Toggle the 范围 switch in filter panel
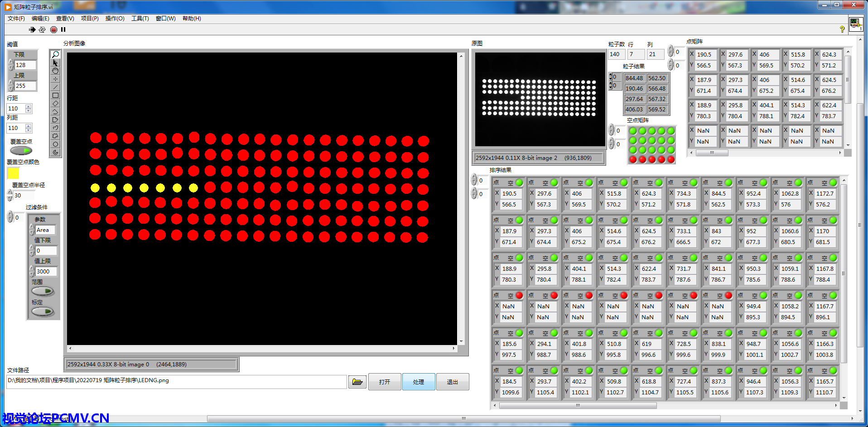This screenshot has height=427, width=868. click(x=43, y=291)
